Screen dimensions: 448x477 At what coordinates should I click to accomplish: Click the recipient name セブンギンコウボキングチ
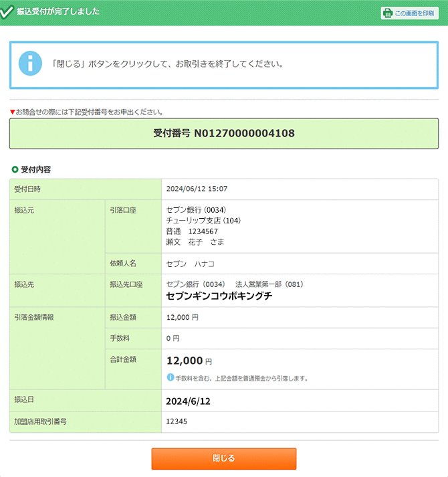pyautogui.click(x=219, y=296)
